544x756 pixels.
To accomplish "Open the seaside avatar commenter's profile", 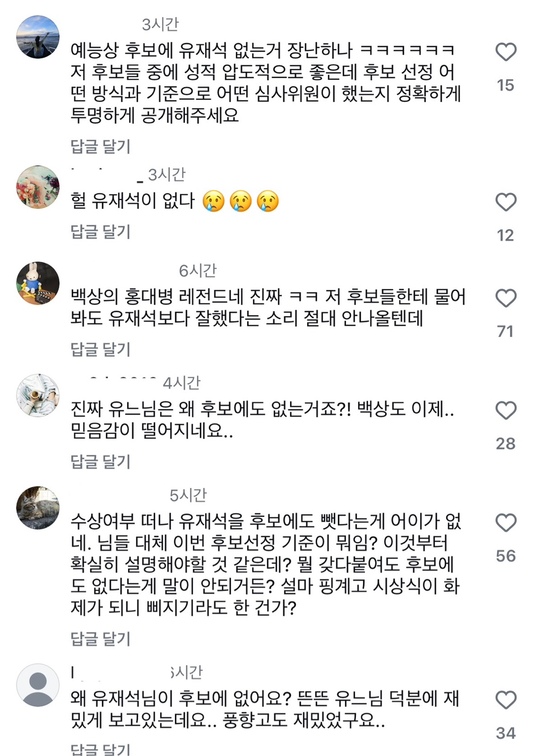I will [x=38, y=37].
